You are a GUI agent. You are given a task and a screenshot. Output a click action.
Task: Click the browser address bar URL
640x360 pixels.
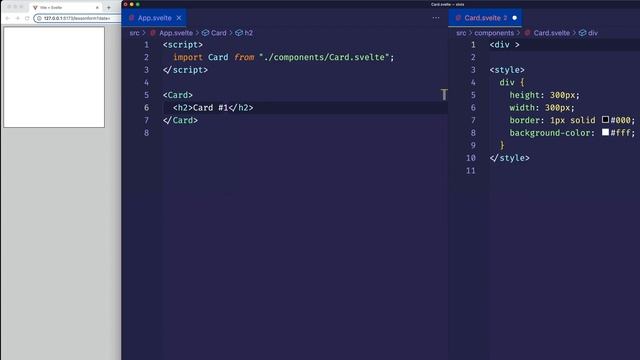point(77,18)
